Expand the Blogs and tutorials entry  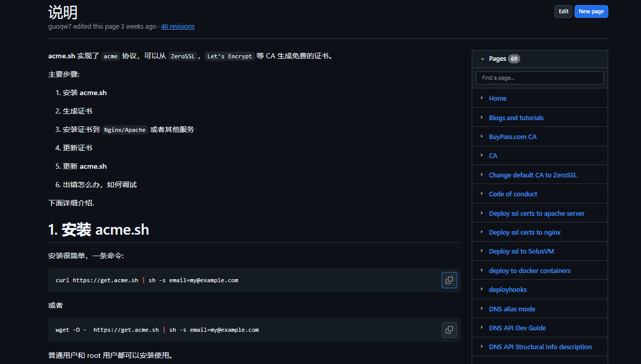point(482,118)
